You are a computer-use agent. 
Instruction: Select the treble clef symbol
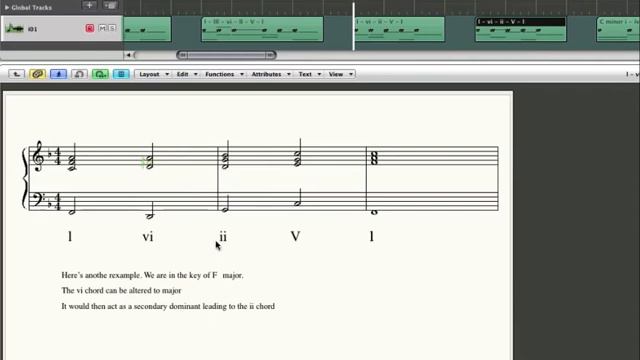click(38, 156)
